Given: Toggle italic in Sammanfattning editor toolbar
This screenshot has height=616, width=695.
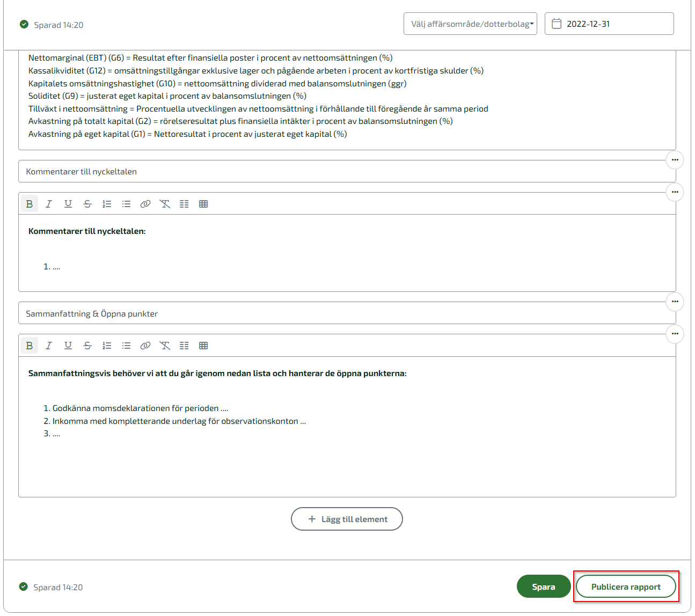Looking at the screenshot, I should [49, 346].
